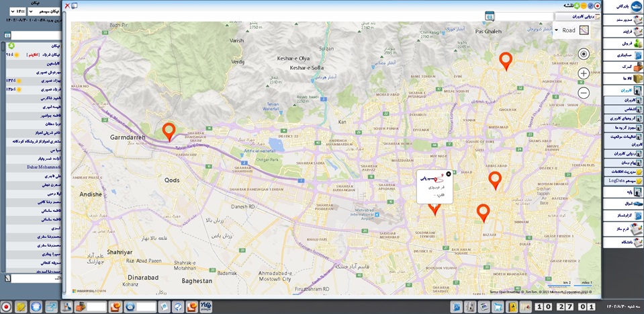Expand the فرم ساز section in sidebar
The image size is (644, 314).
coord(623,229)
